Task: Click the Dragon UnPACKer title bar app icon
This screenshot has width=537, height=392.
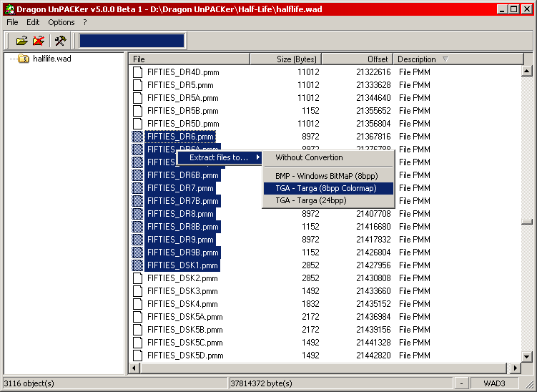Action: tap(9, 9)
